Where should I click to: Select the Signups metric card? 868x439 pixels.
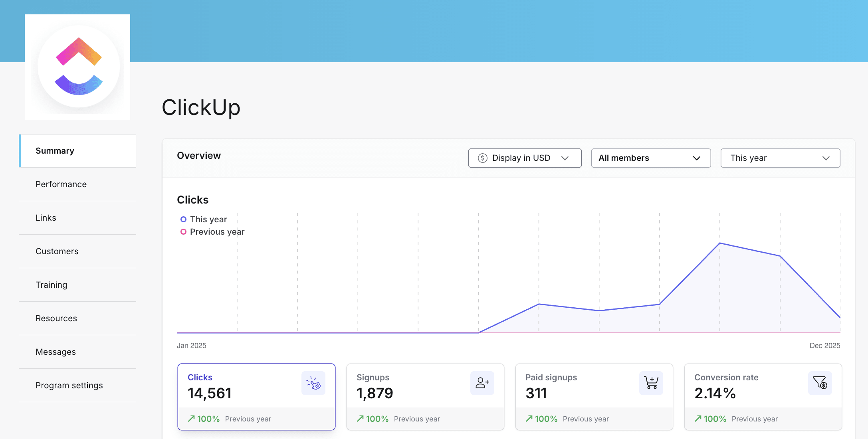425,396
